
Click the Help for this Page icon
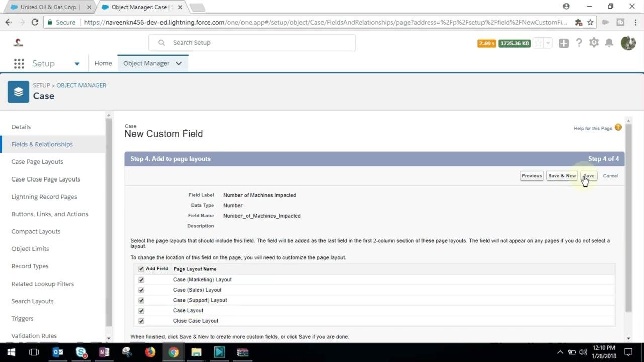click(618, 128)
